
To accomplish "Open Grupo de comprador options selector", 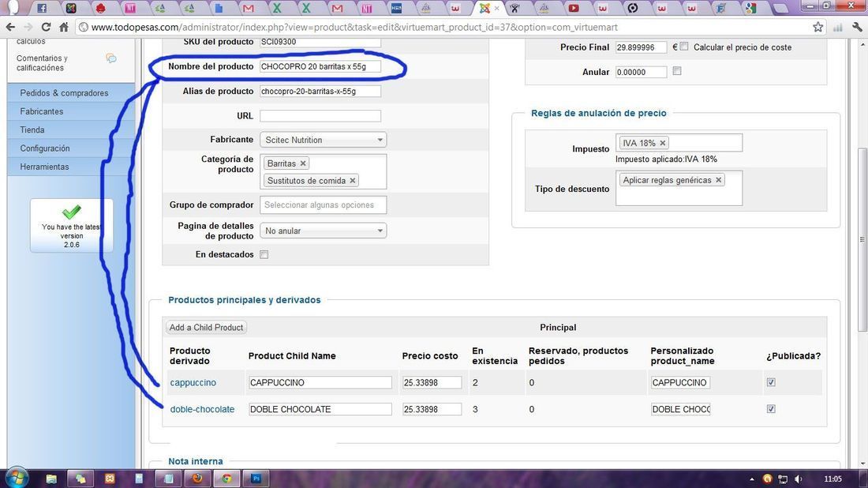I will [x=324, y=205].
